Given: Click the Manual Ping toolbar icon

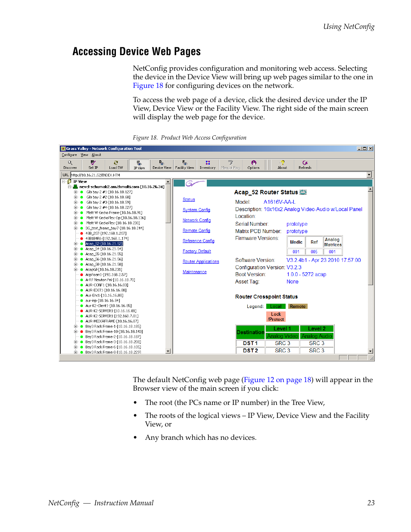Looking at the screenshot, I should (230, 165).
